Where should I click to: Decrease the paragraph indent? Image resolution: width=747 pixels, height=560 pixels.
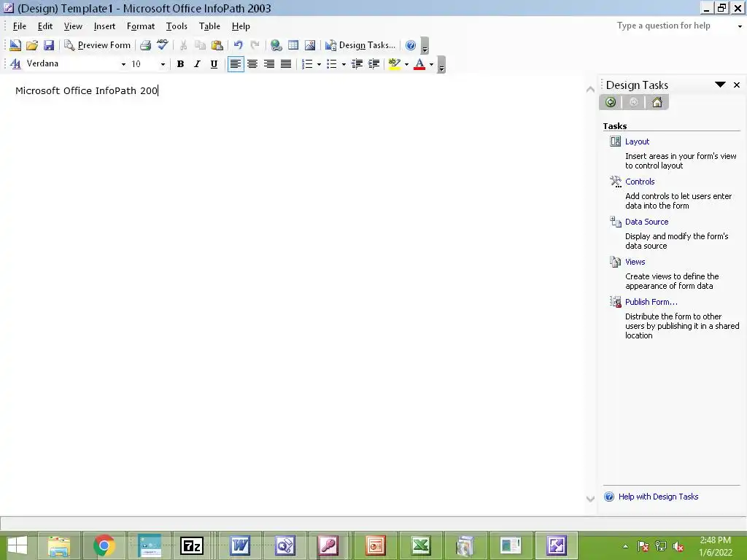[357, 64]
